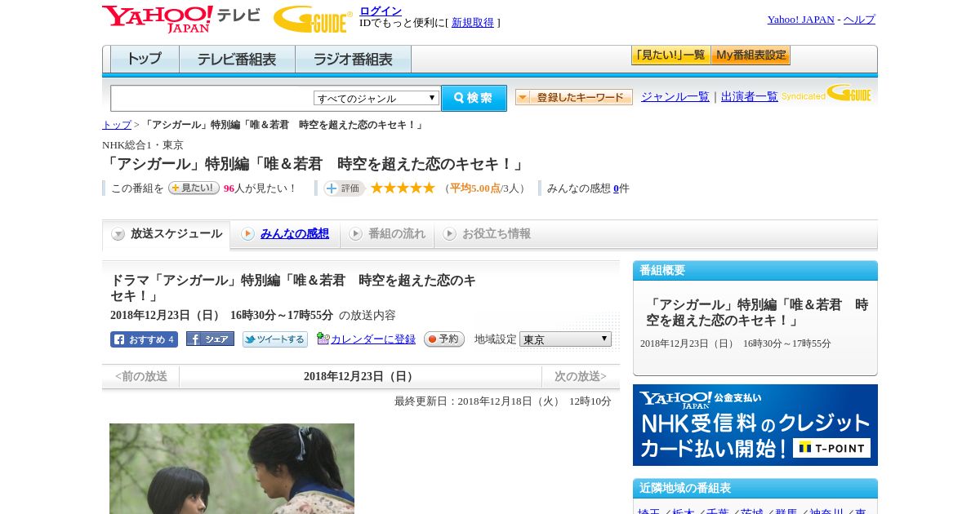The image size is (980, 514).
Task: Click the 番組概要 panel header
Action: [755, 271]
